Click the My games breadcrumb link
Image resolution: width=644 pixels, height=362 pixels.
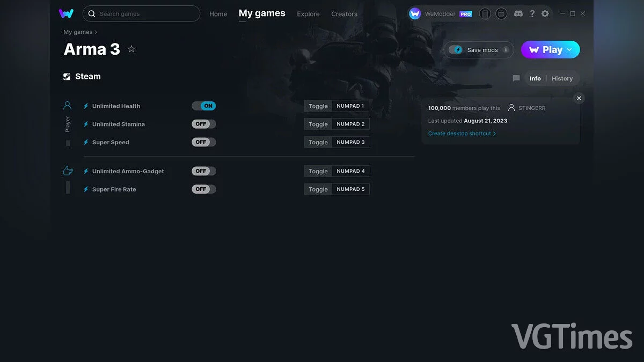(78, 32)
